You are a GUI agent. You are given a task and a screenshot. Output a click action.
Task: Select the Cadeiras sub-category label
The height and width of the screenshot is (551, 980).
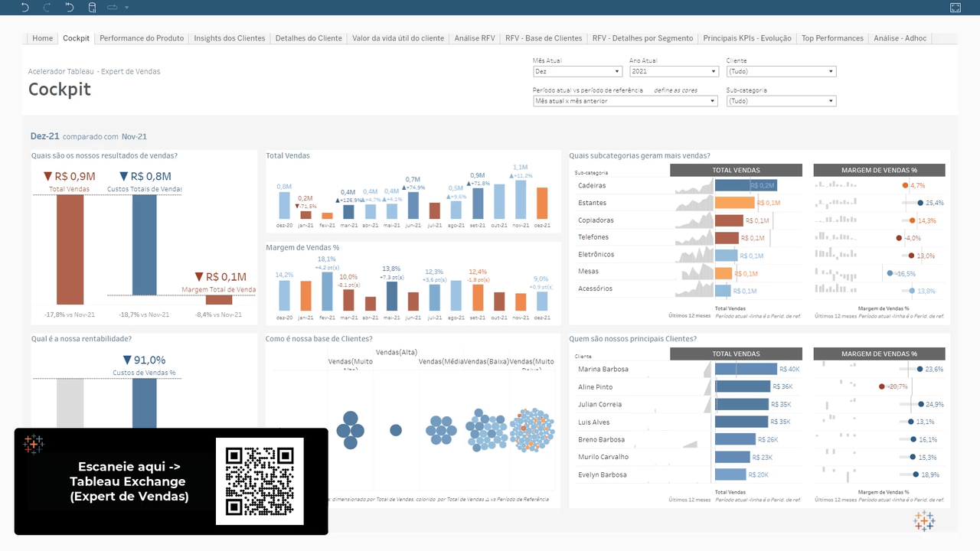(x=592, y=185)
